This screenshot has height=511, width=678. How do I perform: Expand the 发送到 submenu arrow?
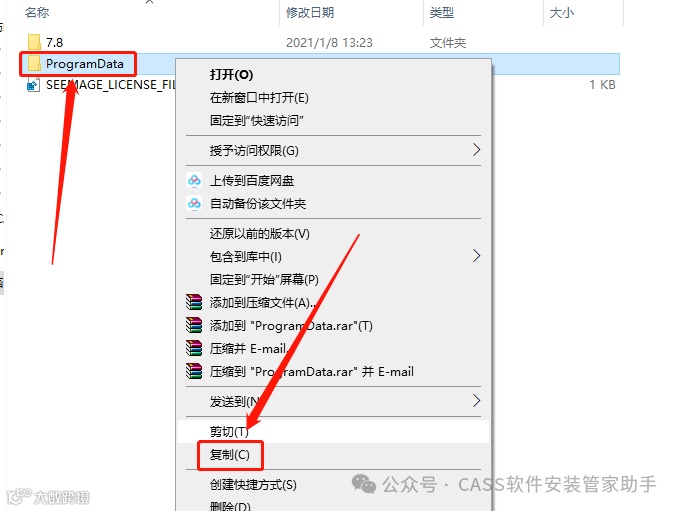pos(476,401)
